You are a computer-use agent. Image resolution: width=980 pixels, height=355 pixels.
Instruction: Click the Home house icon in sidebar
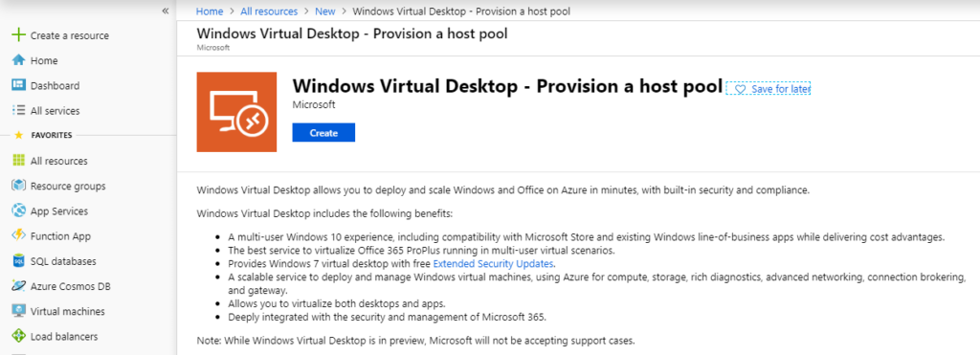point(19,60)
